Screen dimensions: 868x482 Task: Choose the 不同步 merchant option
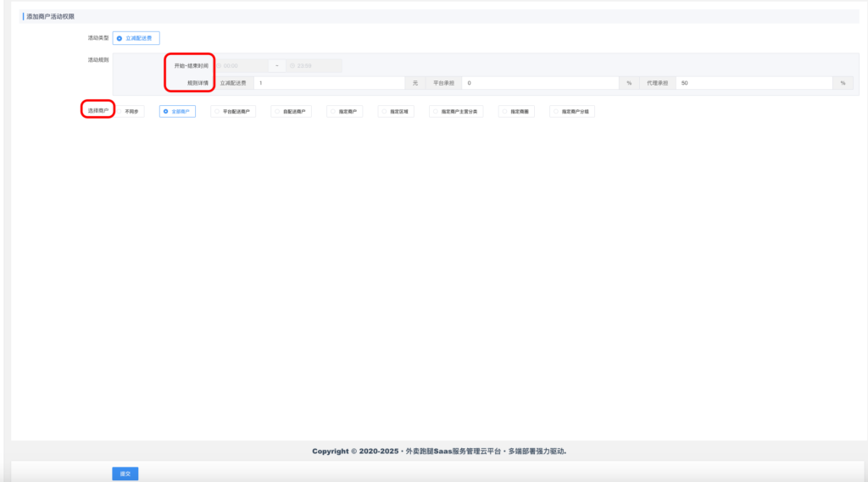pos(129,111)
